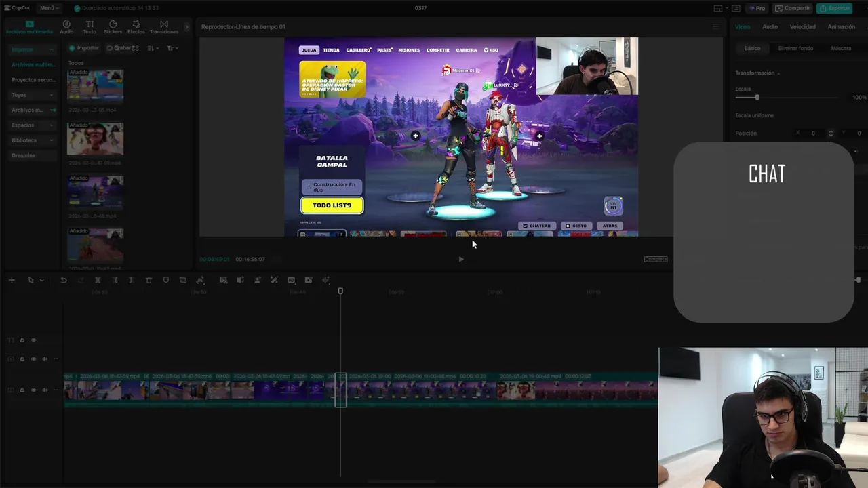Show more tool tabs arrow
This screenshot has width=868, height=488.
[186, 27]
